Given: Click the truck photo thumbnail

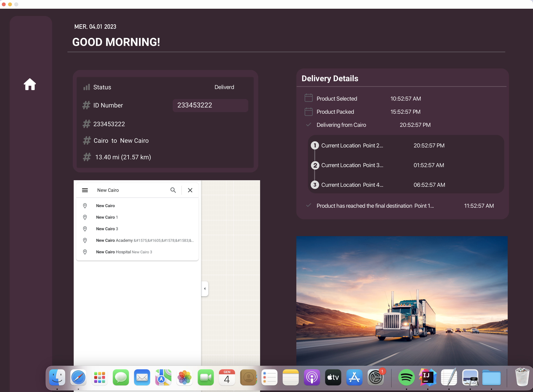Looking at the screenshot, I should tap(402, 301).
